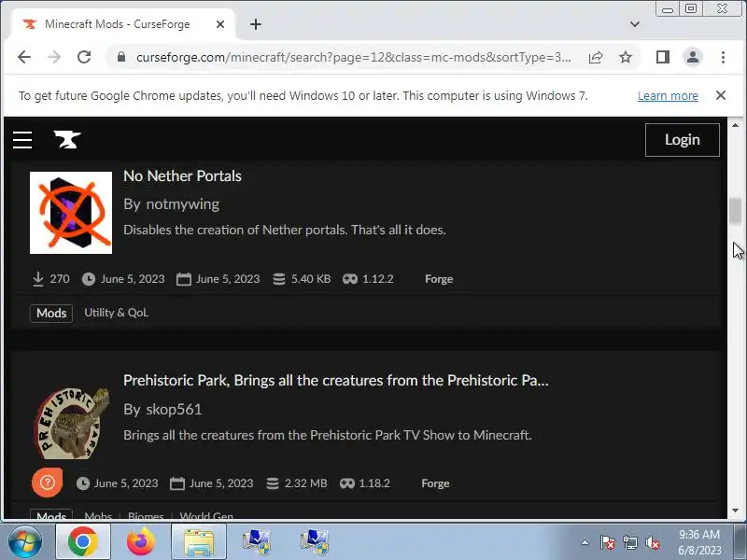Switch to Chrome in the taskbar
Viewport: 747px width, 560px height.
83,541
